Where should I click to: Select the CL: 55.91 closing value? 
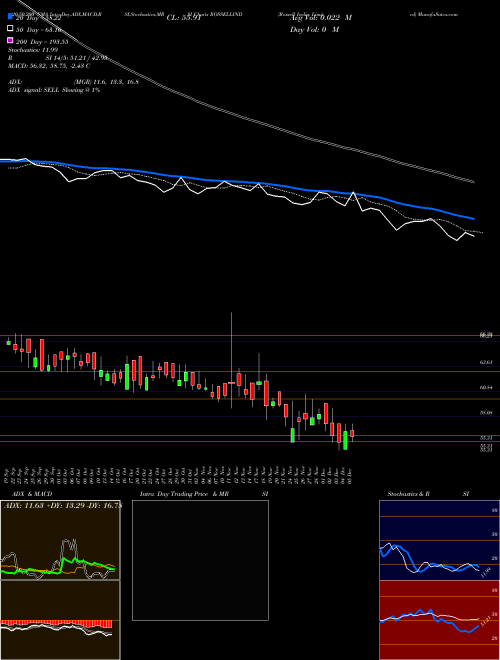coord(185,18)
